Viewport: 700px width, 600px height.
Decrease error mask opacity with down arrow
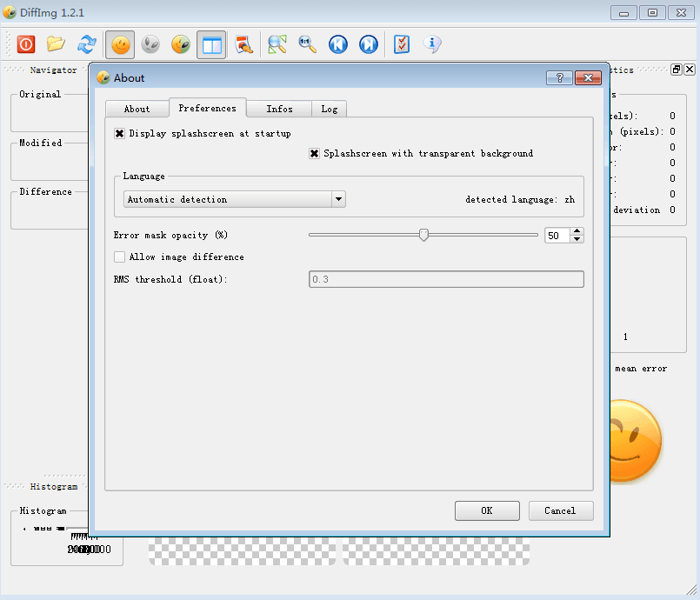coord(577,239)
